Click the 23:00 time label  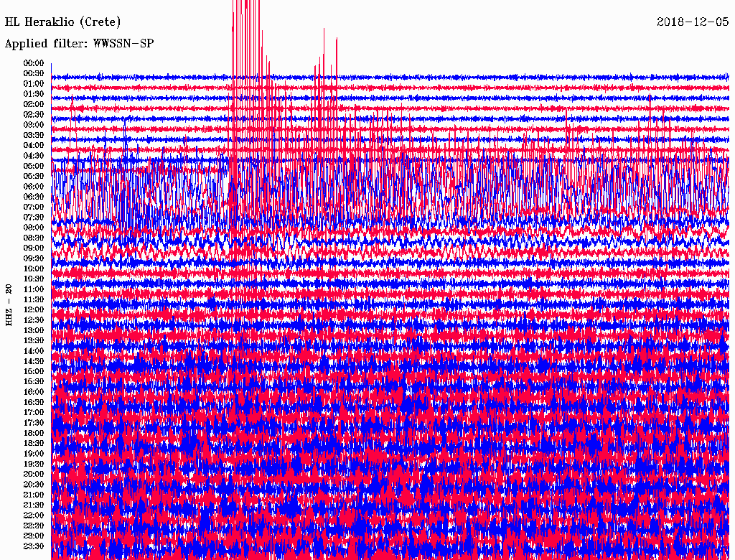[x=34, y=536]
